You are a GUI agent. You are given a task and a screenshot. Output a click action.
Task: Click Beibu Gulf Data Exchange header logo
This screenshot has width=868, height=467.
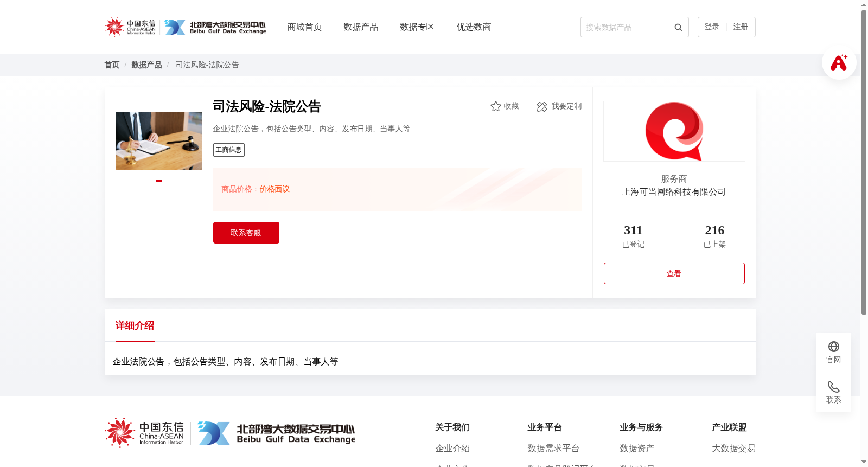click(215, 27)
